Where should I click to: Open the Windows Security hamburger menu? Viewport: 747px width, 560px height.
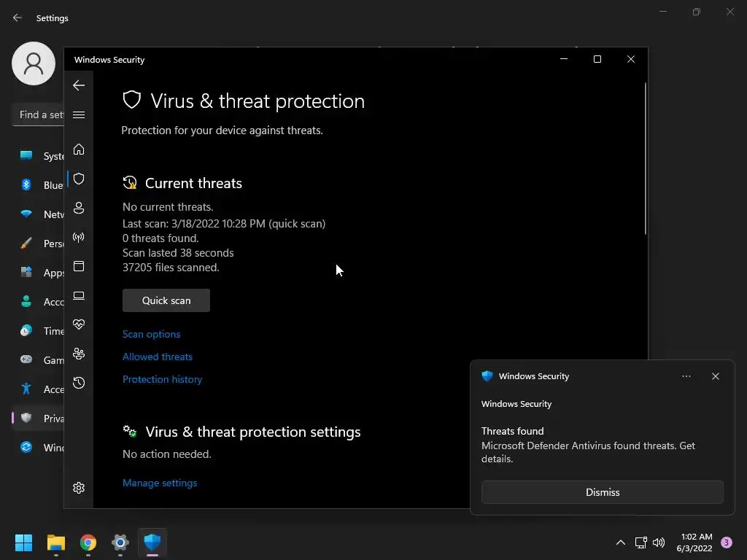(x=79, y=114)
